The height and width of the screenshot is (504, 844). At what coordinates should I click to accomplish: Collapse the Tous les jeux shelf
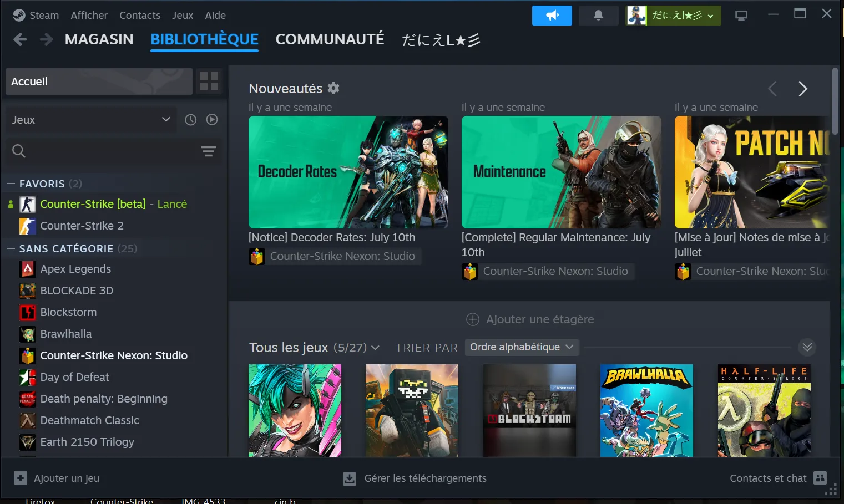(x=807, y=347)
